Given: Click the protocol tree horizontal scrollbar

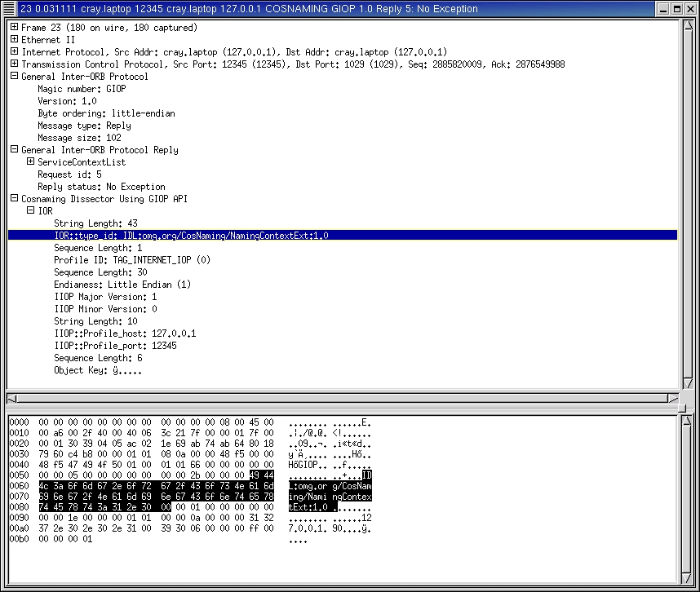Looking at the screenshot, I should click(x=343, y=398).
